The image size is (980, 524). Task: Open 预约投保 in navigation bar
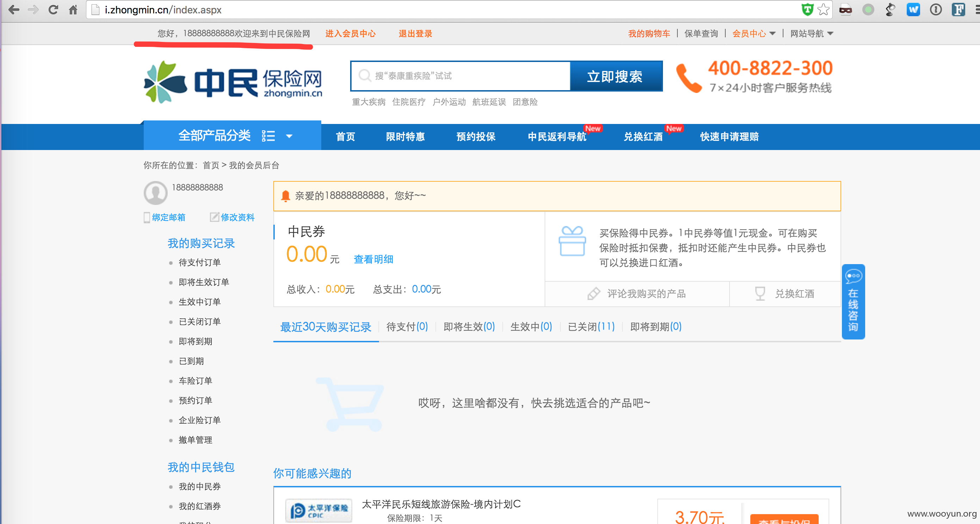point(476,136)
